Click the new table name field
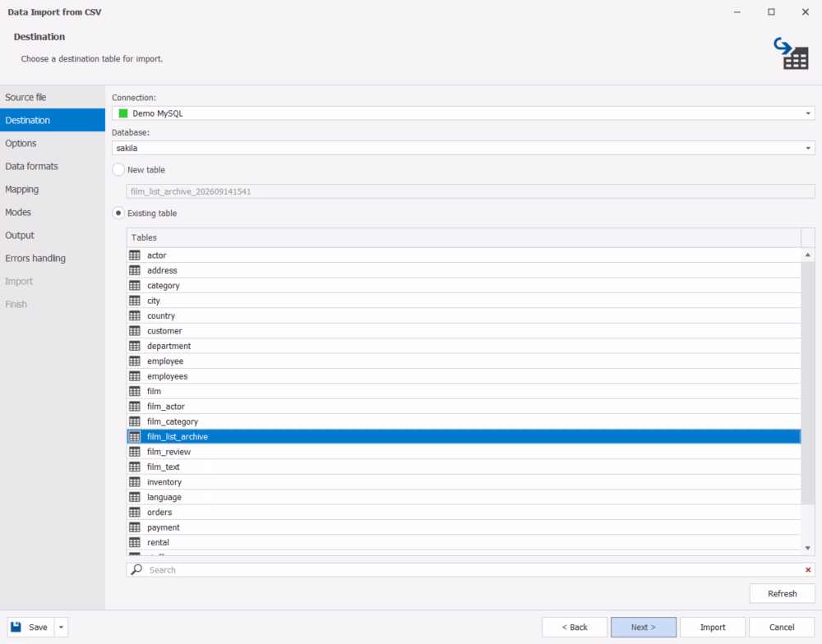The height and width of the screenshot is (644, 822). tap(470, 191)
